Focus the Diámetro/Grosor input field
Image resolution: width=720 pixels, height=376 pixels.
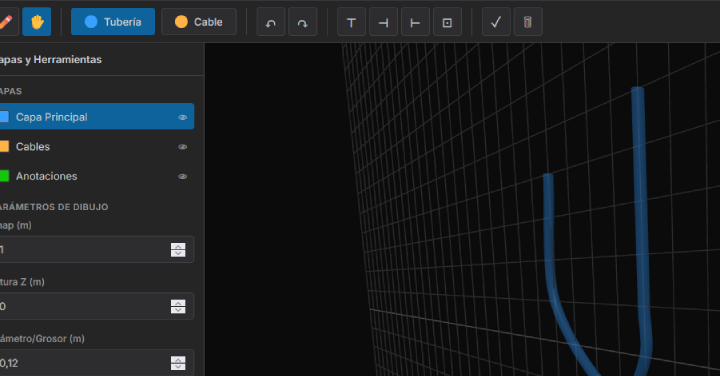click(x=96, y=363)
